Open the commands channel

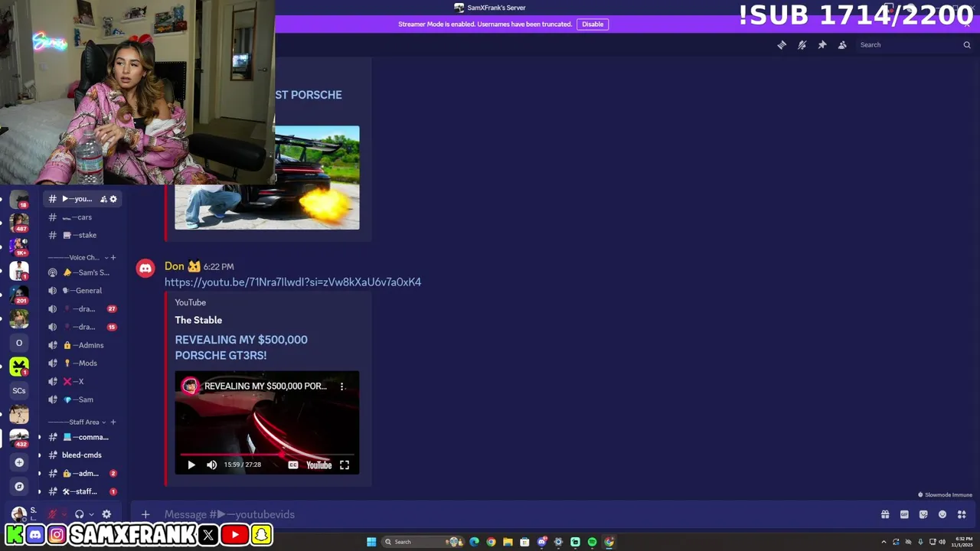[x=83, y=437]
